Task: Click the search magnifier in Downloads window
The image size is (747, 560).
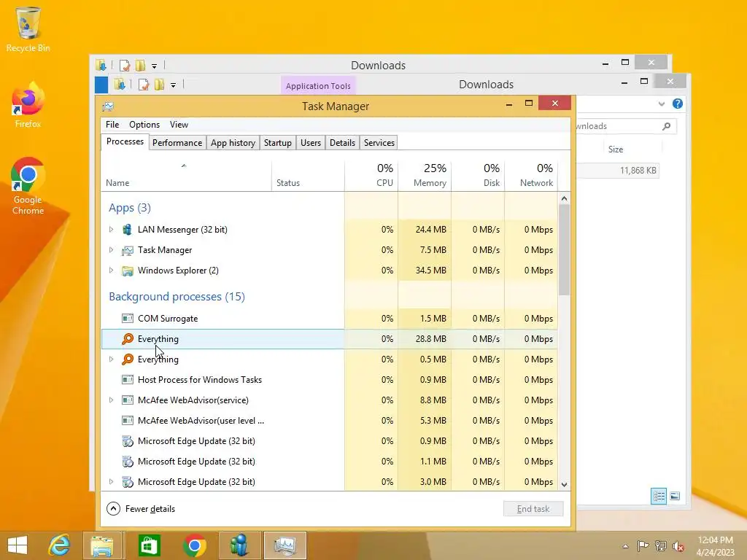Action: (x=667, y=126)
